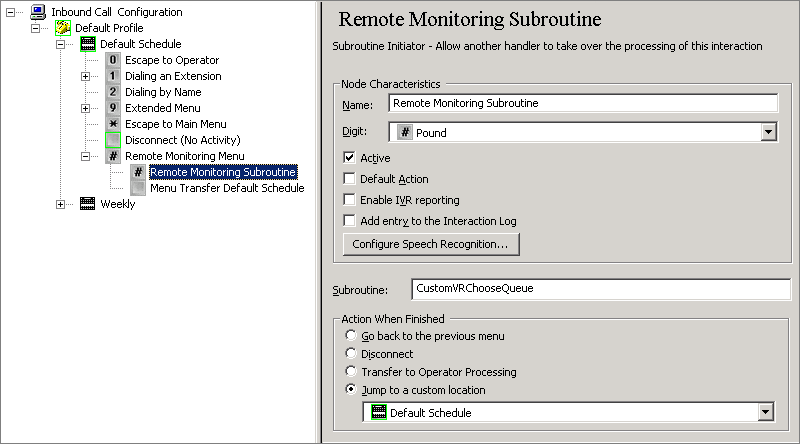The height and width of the screenshot is (444, 800).
Task: Click the Inbound Call Configuration computer icon
Action: pos(38,12)
